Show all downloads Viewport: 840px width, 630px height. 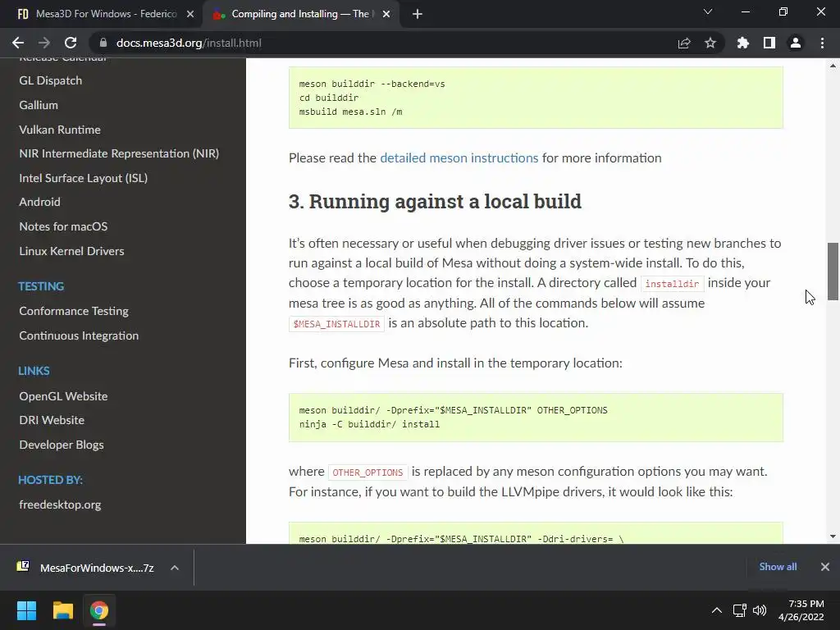[x=778, y=567]
